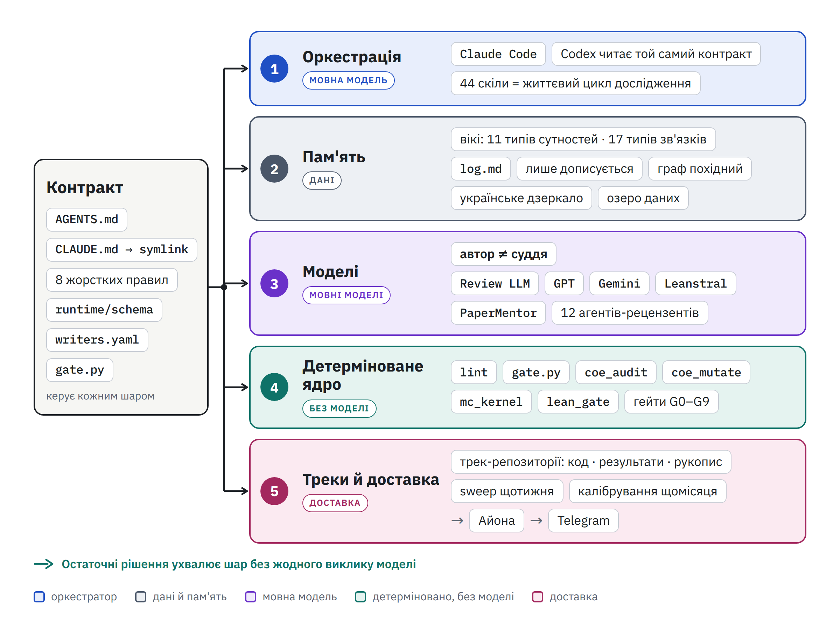
Task: Click the Gemini chip
Action: (x=619, y=283)
